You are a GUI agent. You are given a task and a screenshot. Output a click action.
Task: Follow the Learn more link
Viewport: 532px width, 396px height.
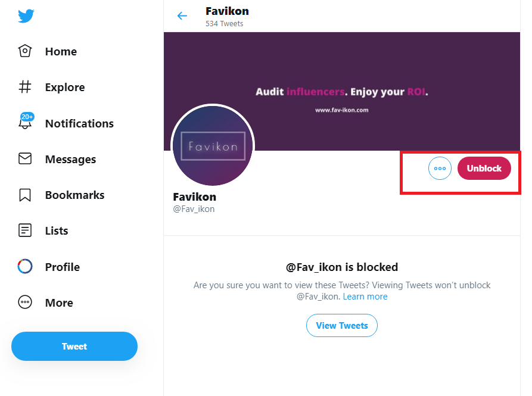[365, 297]
